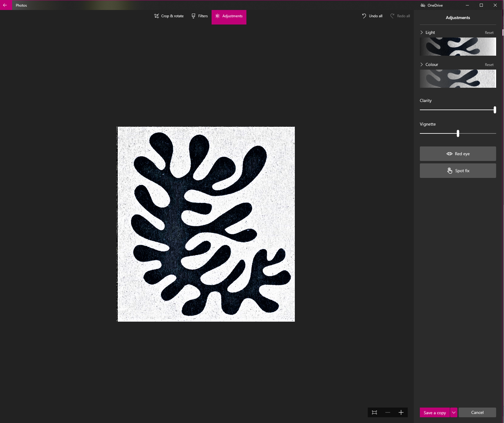Close the Photos window
The height and width of the screenshot is (423, 504).
pos(495,5)
